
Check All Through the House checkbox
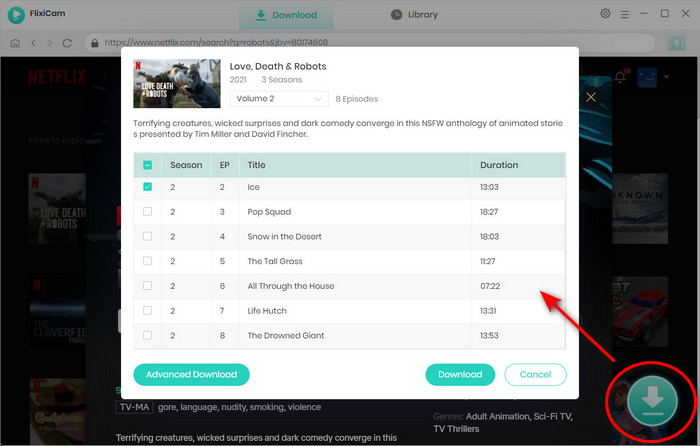147,286
